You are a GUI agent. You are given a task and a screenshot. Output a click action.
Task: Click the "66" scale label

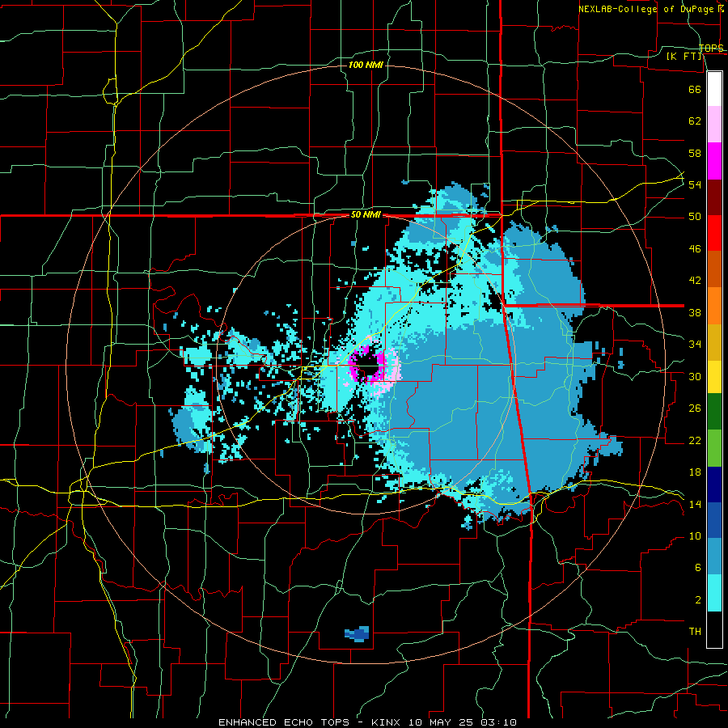[x=695, y=89]
